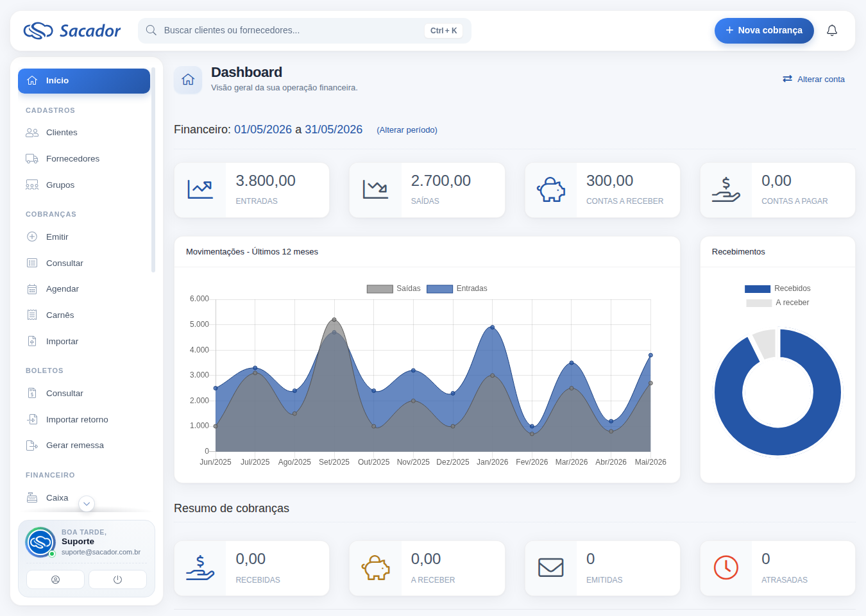The width and height of the screenshot is (866, 616).
Task: Click the Ctrl+K shortcut badge
Action: (443, 31)
